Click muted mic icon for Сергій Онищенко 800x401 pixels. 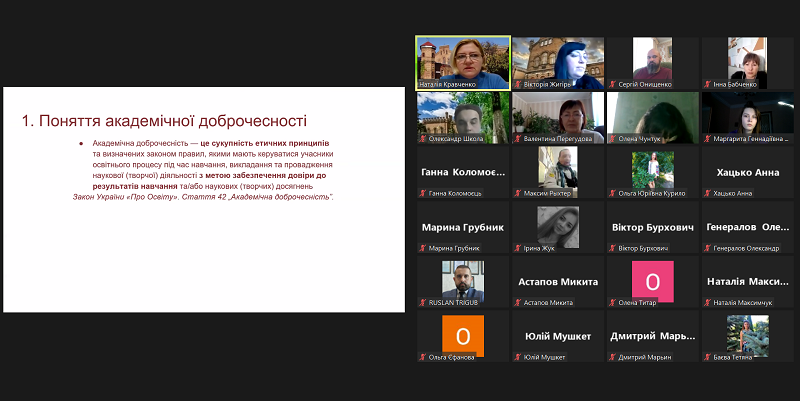point(612,85)
